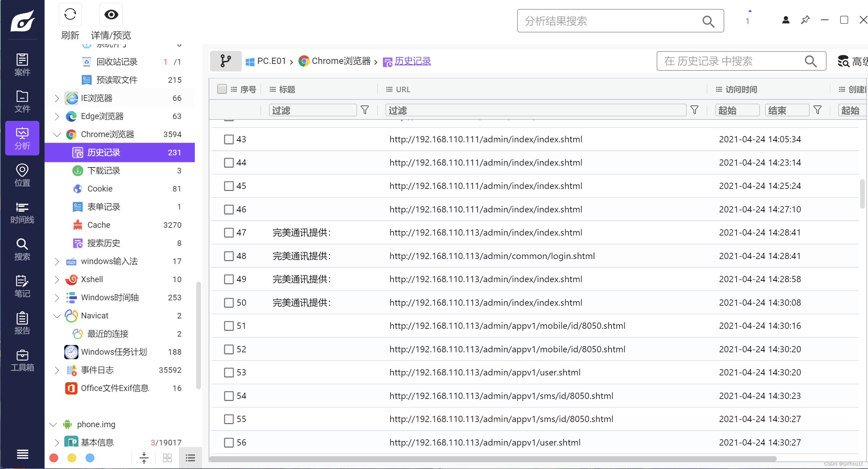Open the Location (位置) sidebar panel
This screenshot has height=469, width=868.
pyautogui.click(x=22, y=175)
